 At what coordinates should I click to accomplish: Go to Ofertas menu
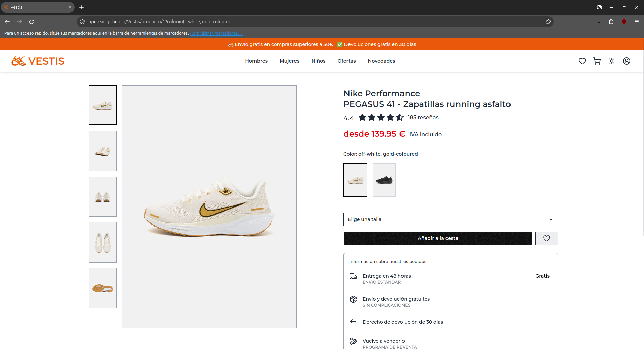[346, 61]
